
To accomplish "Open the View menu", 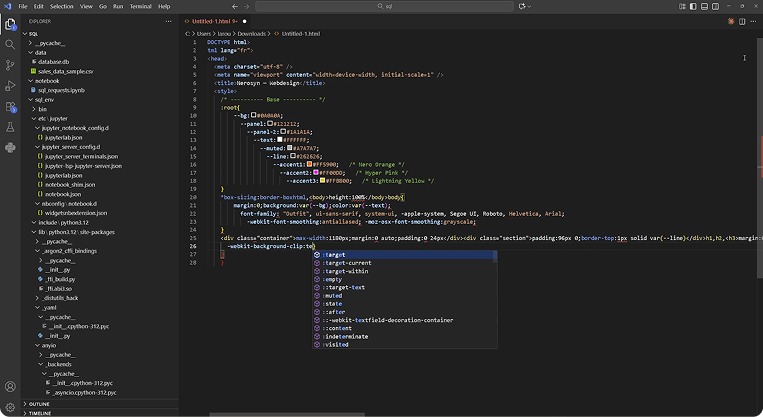I will [x=86, y=6].
